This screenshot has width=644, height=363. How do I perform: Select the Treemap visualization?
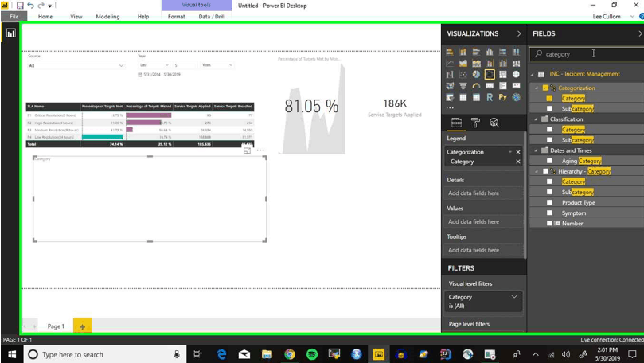point(503,74)
